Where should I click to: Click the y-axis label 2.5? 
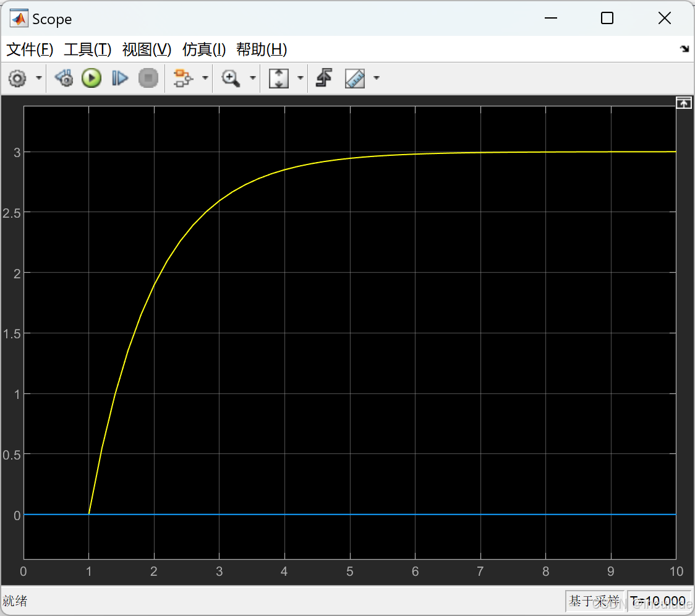(12, 213)
